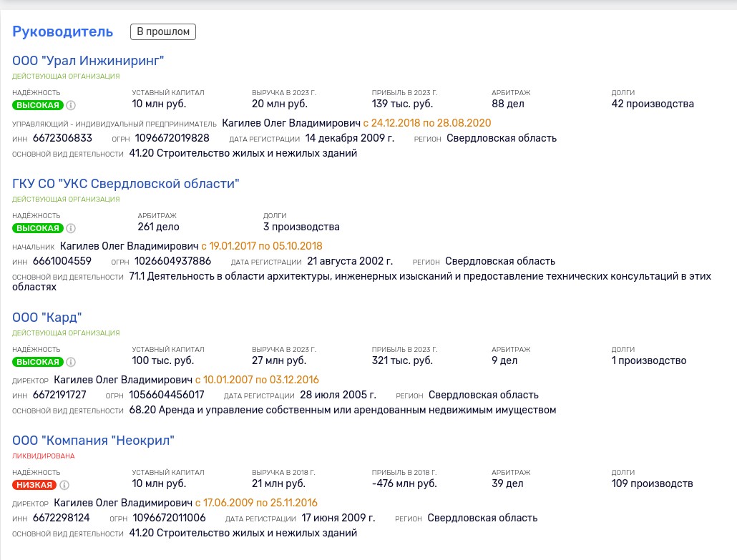Click the date range 'с 10.01.2007 по 03.12.2016'
This screenshot has width=737, height=560.
tap(257, 380)
